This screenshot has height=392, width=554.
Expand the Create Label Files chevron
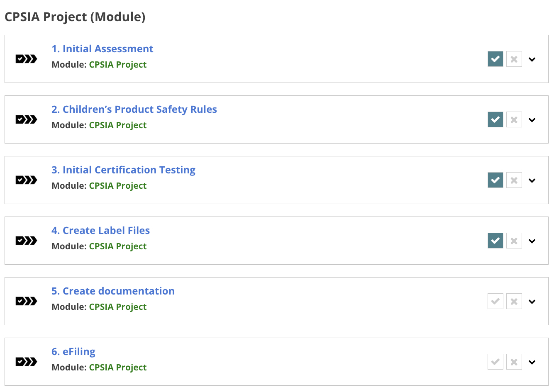pyautogui.click(x=532, y=241)
